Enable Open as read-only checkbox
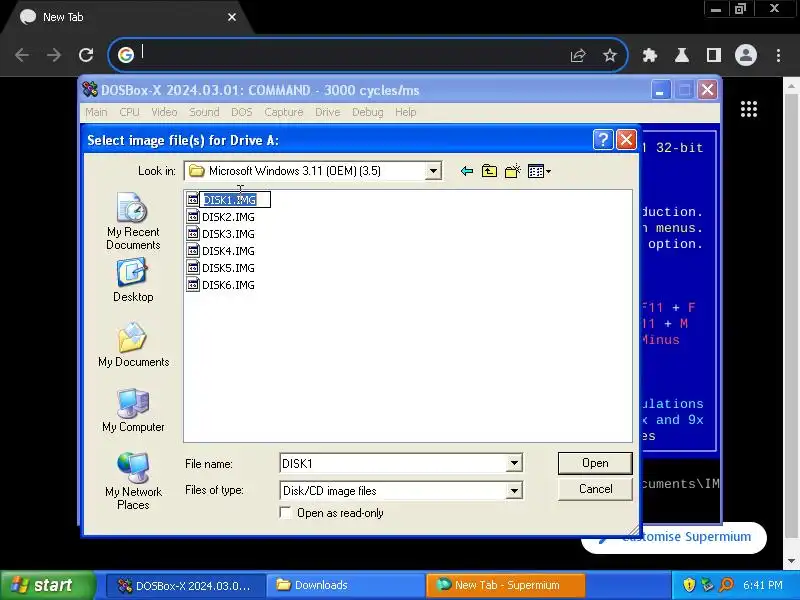Image resolution: width=800 pixels, height=600 pixels. (x=286, y=513)
